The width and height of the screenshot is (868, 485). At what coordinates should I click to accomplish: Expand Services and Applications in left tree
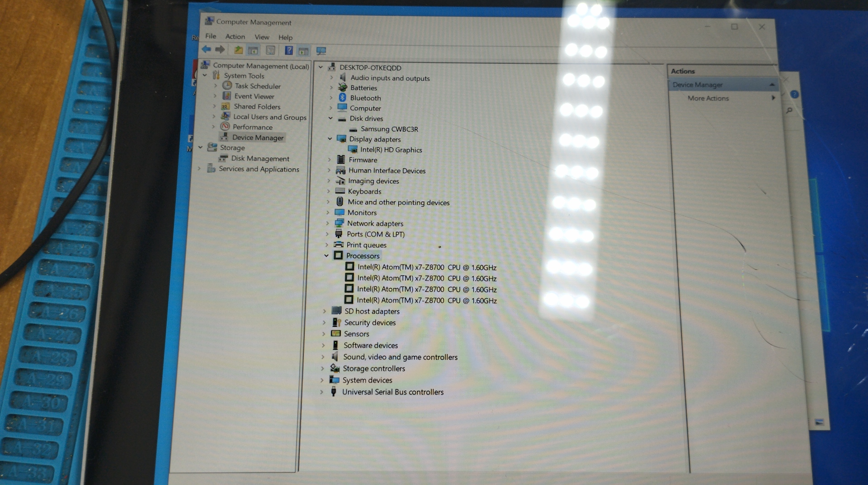pyautogui.click(x=199, y=168)
